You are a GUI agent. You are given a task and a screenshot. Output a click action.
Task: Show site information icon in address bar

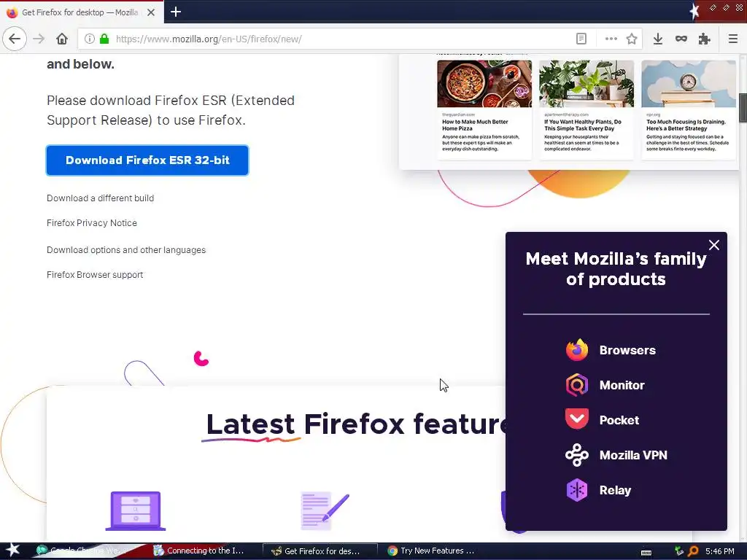tap(89, 39)
